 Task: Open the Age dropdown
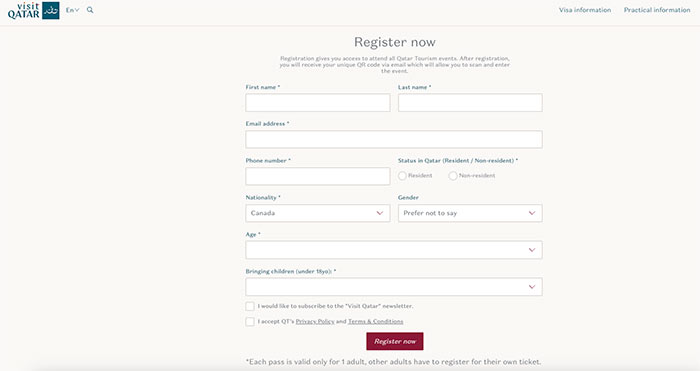(x=394, y=250)
